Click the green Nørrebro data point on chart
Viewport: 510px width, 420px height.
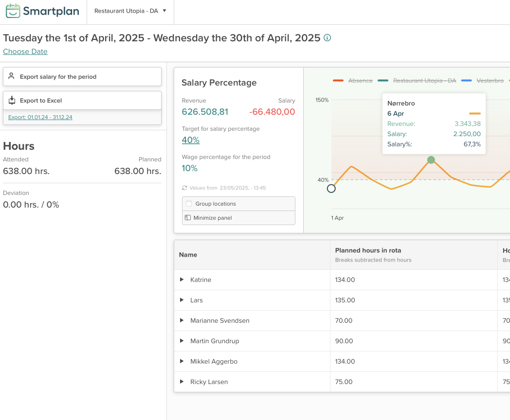(431, 160)
